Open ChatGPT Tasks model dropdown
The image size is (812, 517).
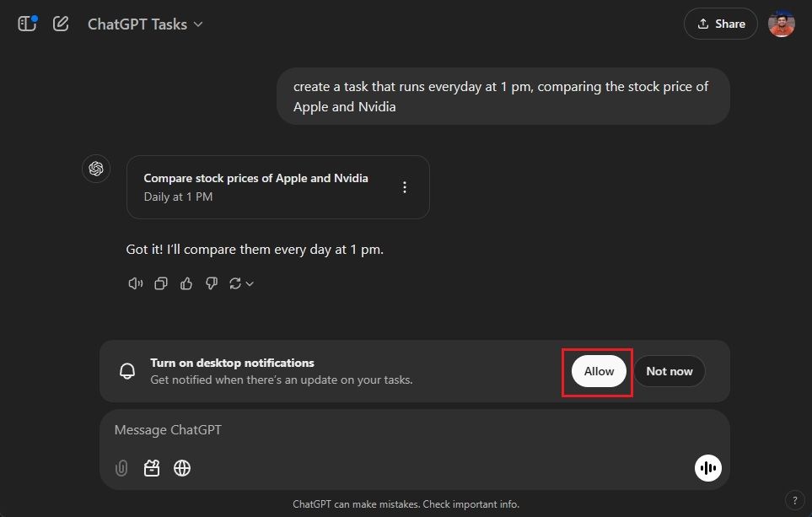point(145,24)
